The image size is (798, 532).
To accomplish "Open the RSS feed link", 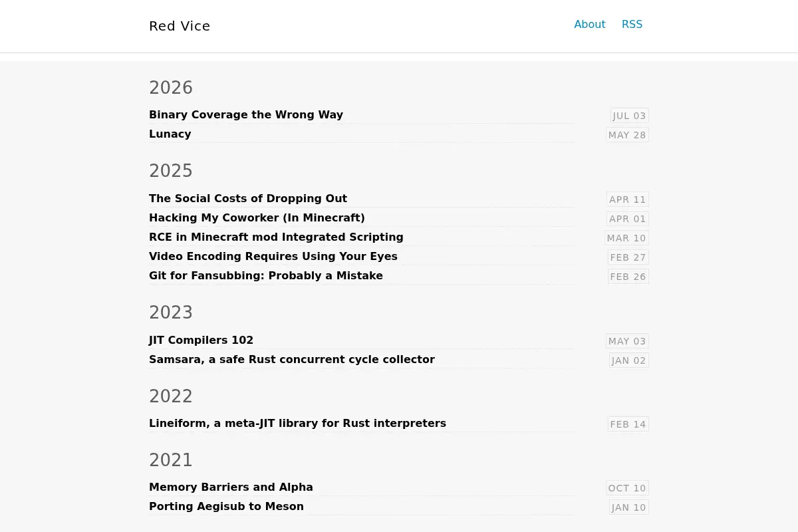I will click(x=632, y=25).
